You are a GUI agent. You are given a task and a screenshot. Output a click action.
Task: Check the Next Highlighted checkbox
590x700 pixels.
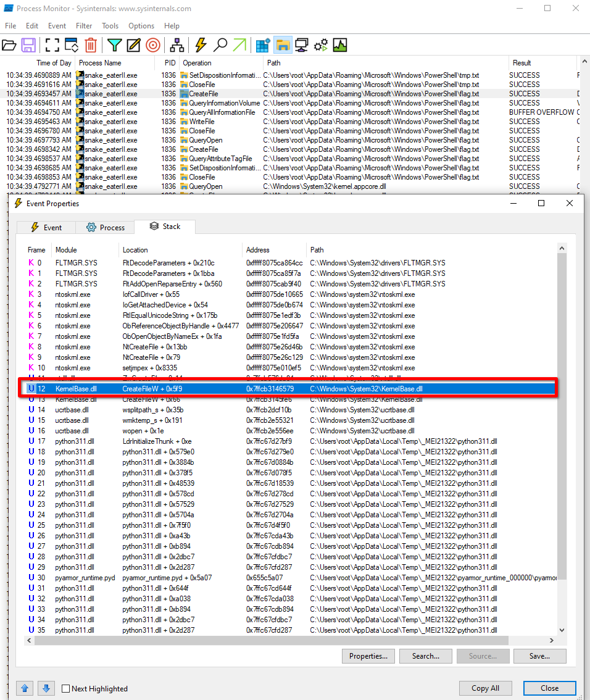coord(65,688)
